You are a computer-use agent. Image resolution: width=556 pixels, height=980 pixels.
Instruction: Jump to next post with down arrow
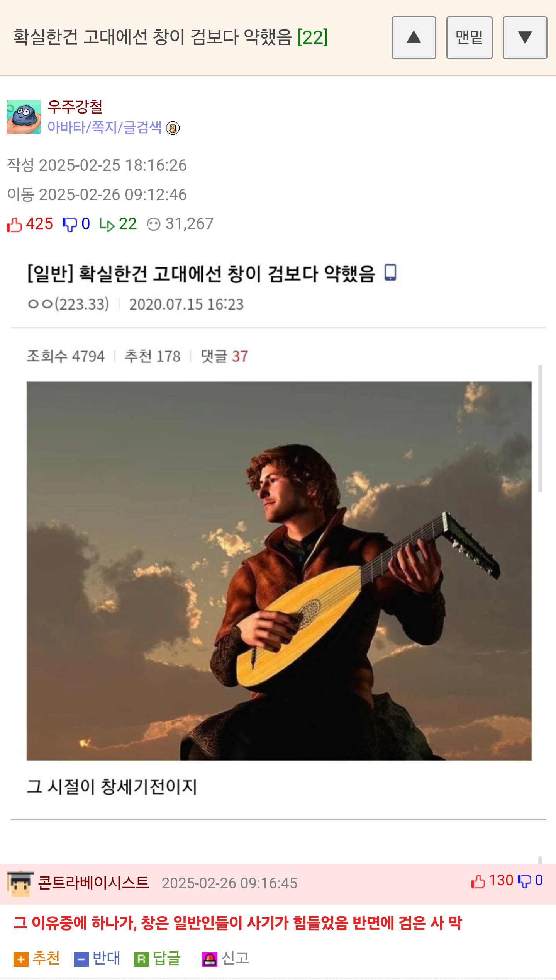click(525, 37)
